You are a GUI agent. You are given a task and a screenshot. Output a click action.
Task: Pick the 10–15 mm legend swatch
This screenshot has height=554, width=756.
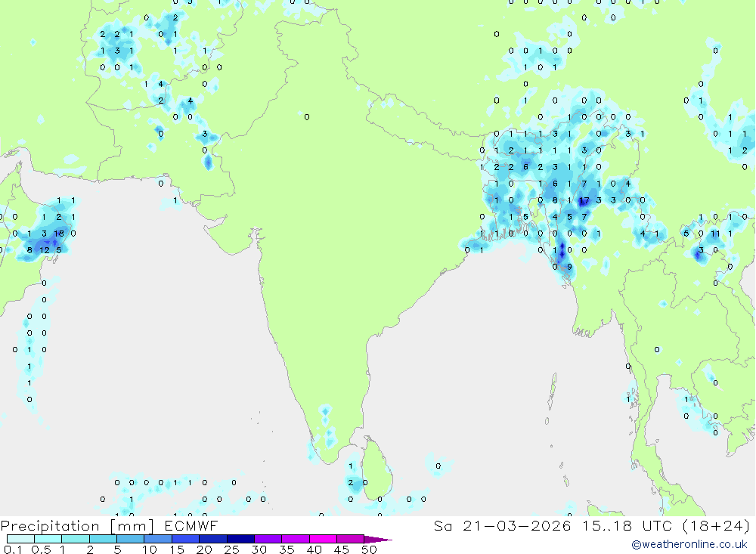158,539
